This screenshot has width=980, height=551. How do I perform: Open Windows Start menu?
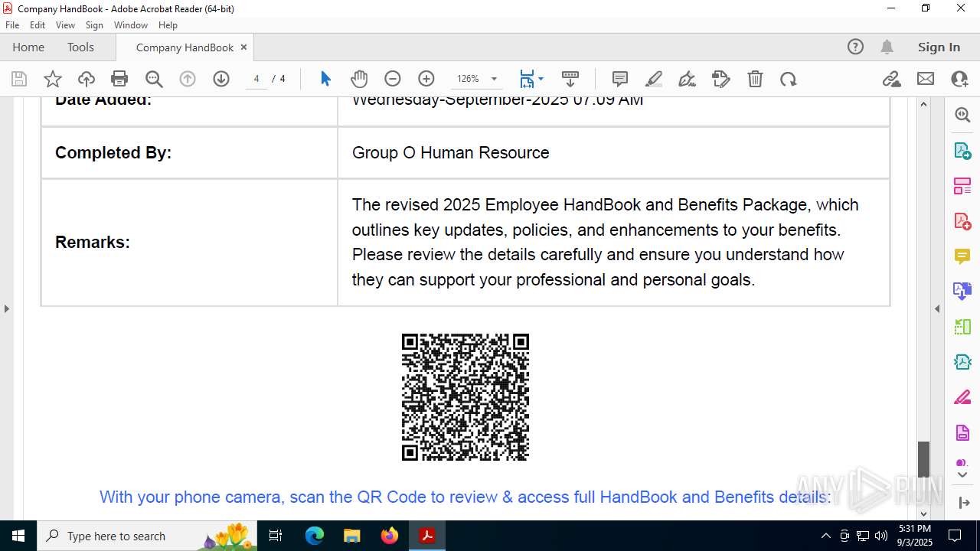pos(18,536)
